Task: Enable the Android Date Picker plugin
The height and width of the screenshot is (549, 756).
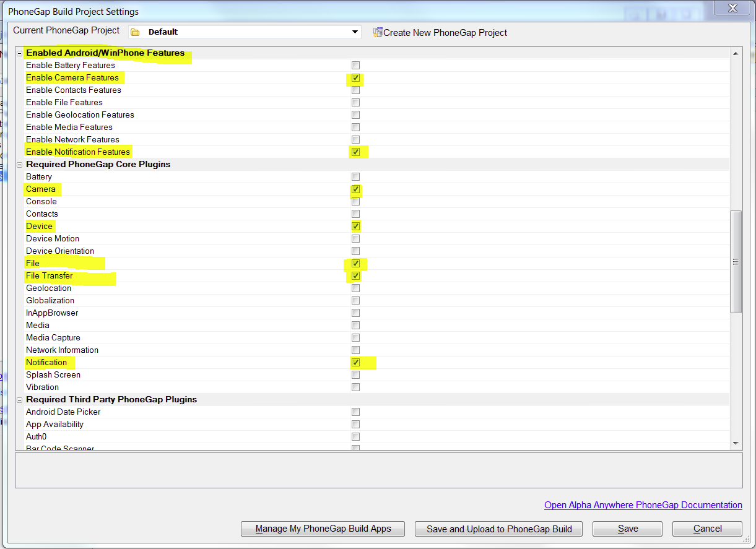Action: pos(355,412)
